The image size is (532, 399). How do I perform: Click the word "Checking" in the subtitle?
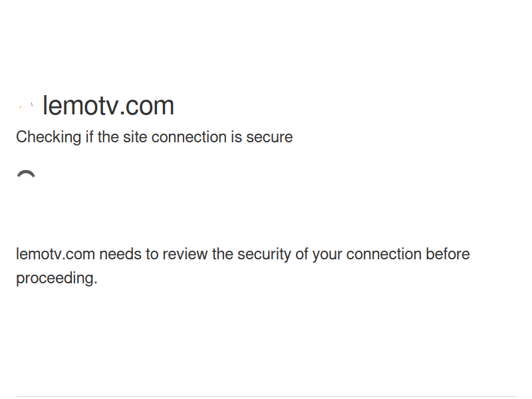[49, 137]
